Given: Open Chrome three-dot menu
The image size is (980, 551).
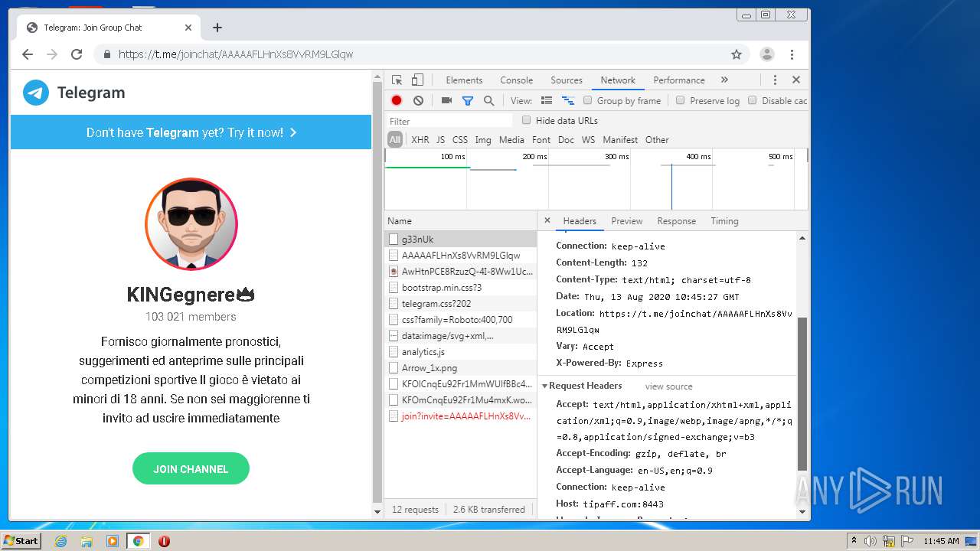Looking at the screenshot, I should 792,54.
